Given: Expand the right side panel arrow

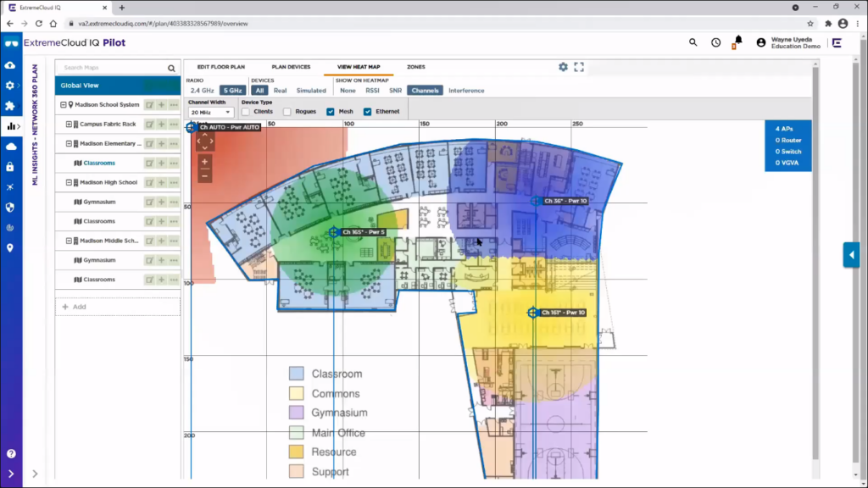Looking at the screenshot, I should [x=851, y=255].
